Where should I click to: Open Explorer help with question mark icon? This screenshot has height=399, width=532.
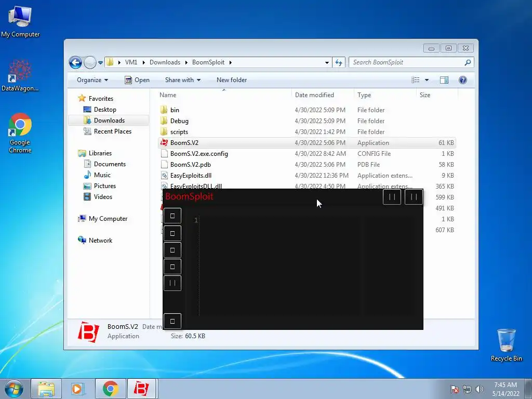coord(462,80)
